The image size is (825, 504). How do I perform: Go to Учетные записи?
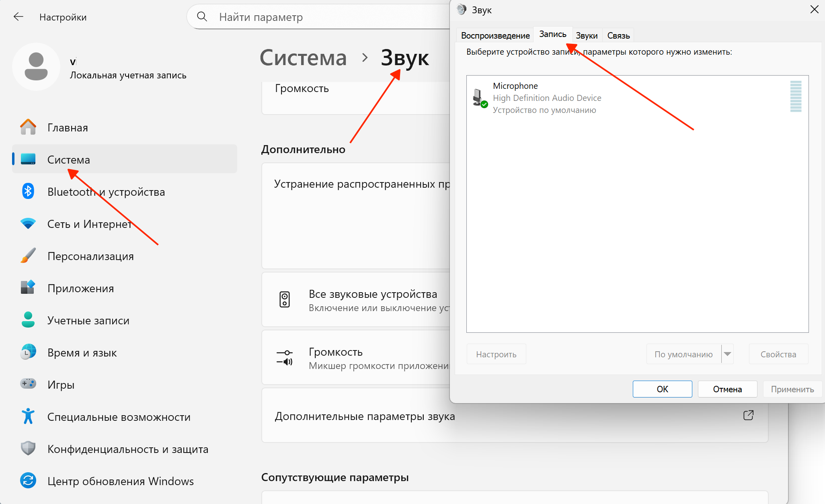(x=125, y=320)
